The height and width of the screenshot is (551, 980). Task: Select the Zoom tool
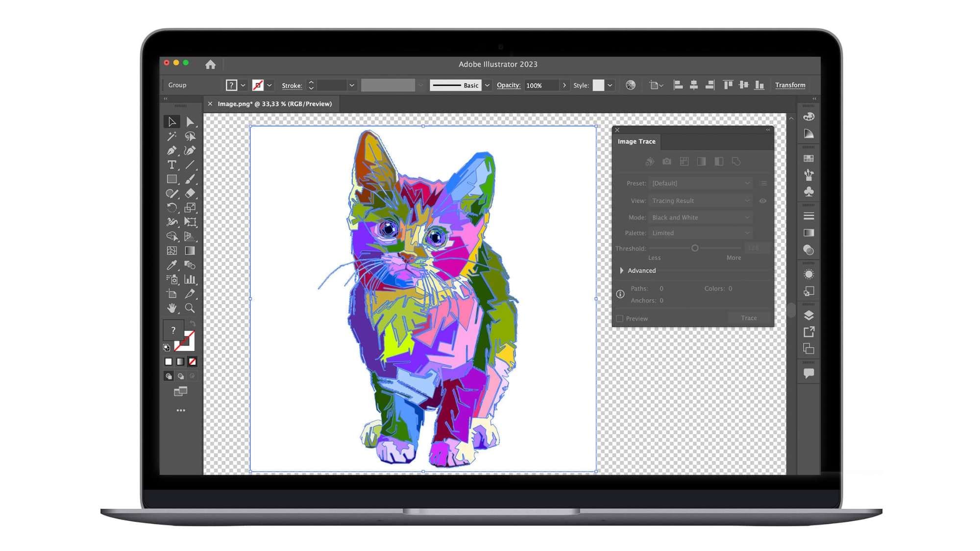click(x=190, y=308)
